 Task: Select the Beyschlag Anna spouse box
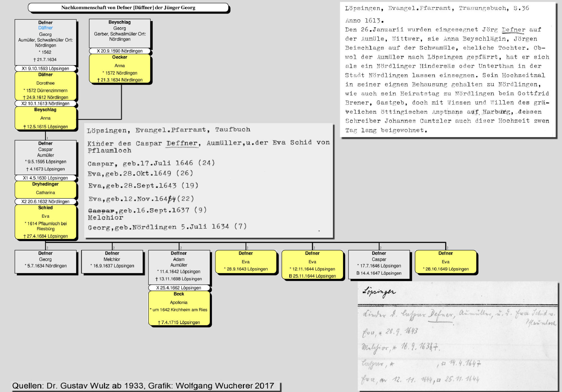(46, 118)
